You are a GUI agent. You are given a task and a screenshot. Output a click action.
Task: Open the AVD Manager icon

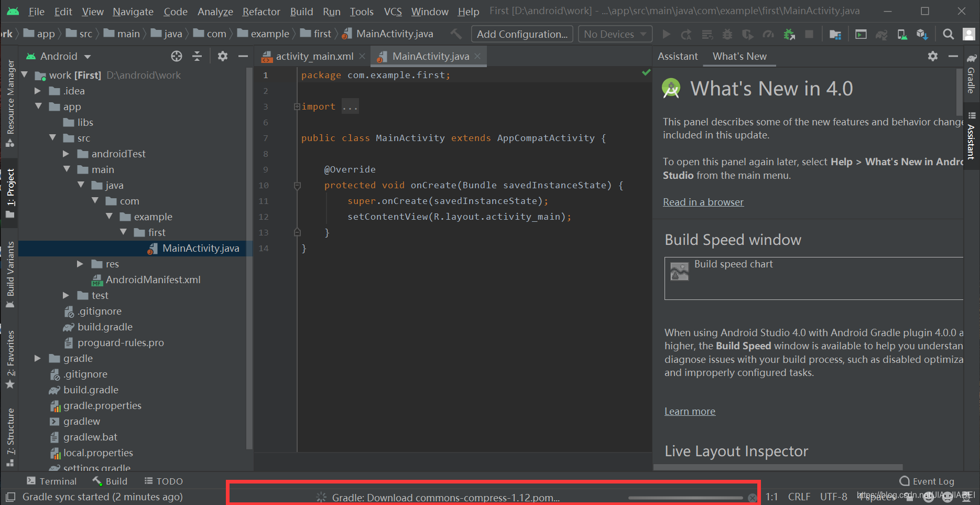(902, 34)
